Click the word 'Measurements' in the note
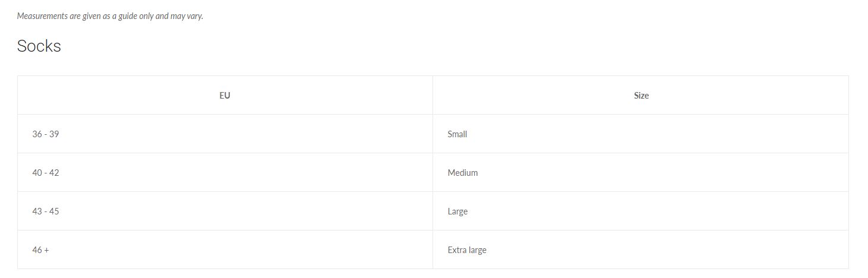 [42, 16]
